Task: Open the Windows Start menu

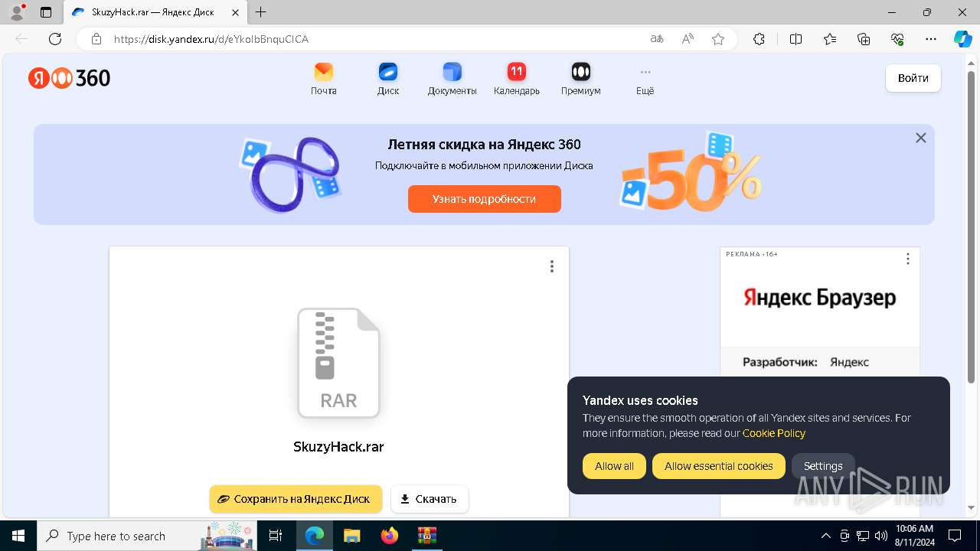Action: coord(18,536)
